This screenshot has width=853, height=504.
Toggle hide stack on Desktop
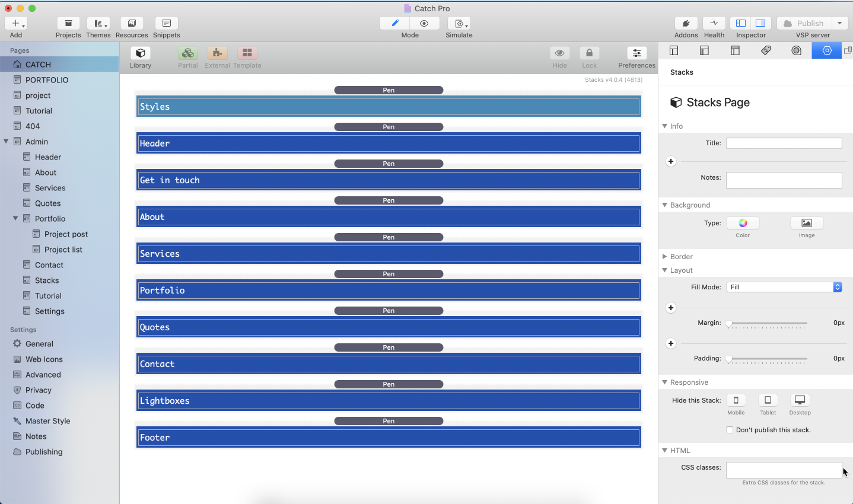point(800,401)
